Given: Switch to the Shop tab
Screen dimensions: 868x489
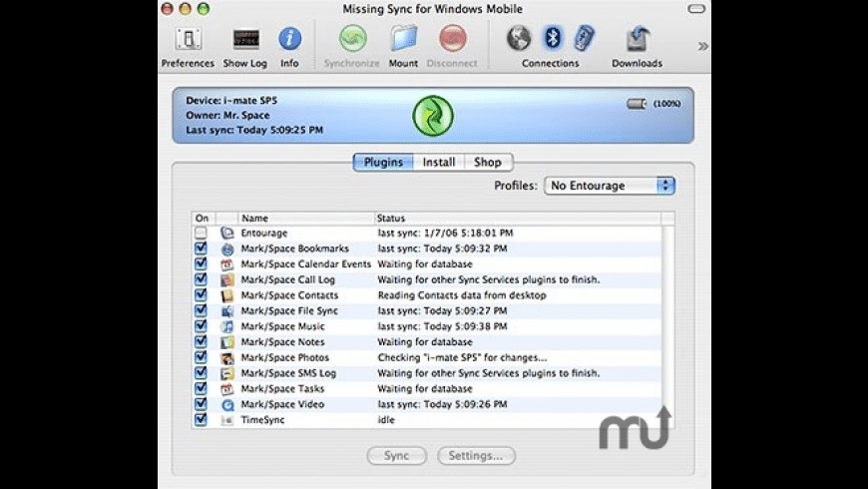Looking at the screenshot, I should tap(488, 163).
